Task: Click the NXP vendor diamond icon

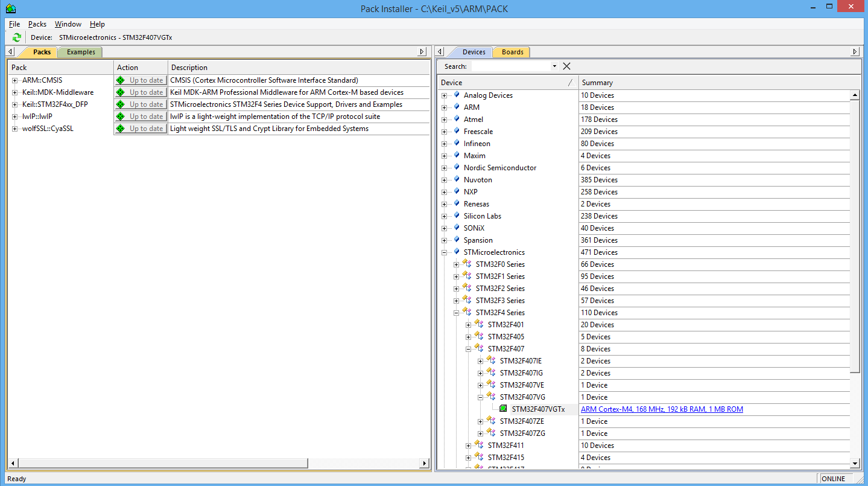Action: [457, 191]
